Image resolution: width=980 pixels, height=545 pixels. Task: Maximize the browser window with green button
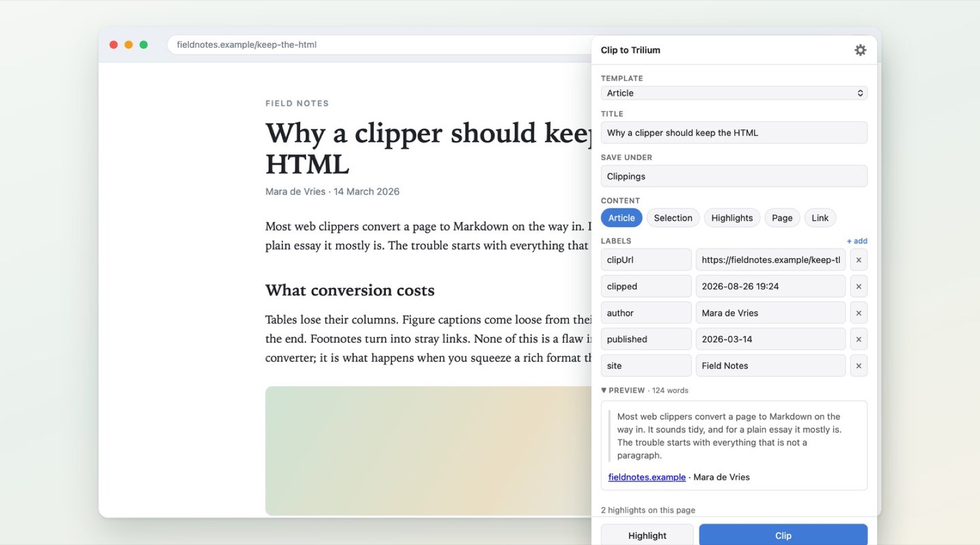[x=143, y=45]
